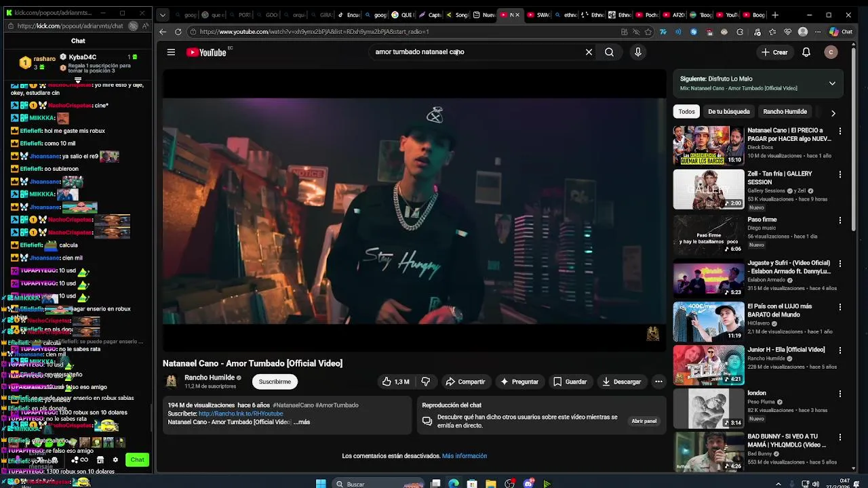Open options for Junior H Ella video
Viewport: 868px width, 488px height.
[x=840, y=350]
